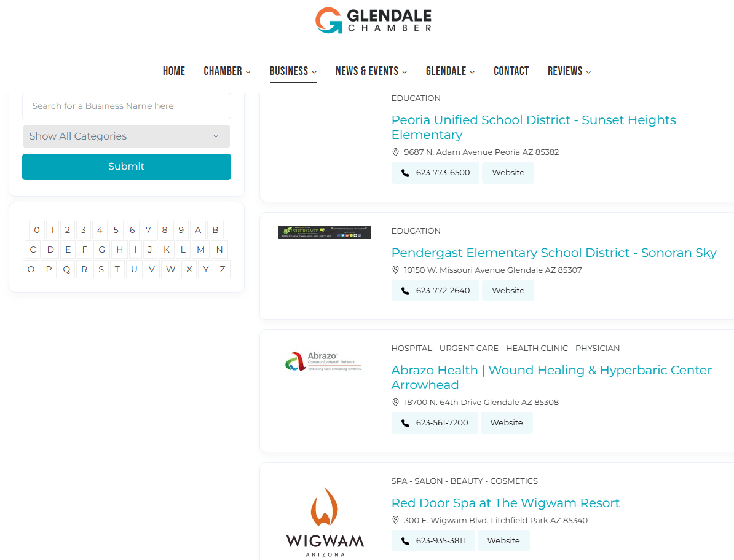Filter businesses by letter A

click(198, 230)
